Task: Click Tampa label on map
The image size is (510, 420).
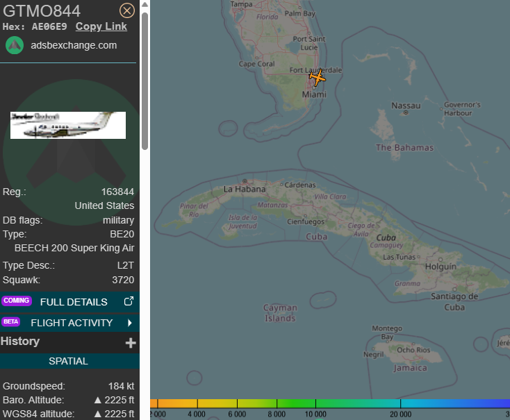Action: tap(241, 4)
